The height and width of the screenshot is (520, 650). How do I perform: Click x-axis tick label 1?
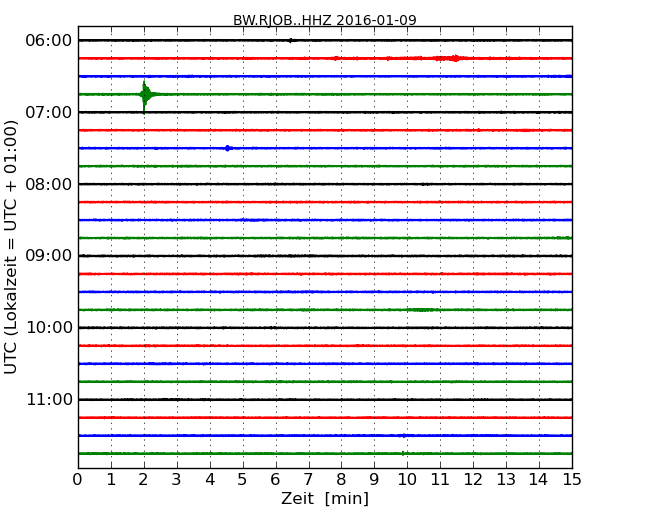[111, 479]
